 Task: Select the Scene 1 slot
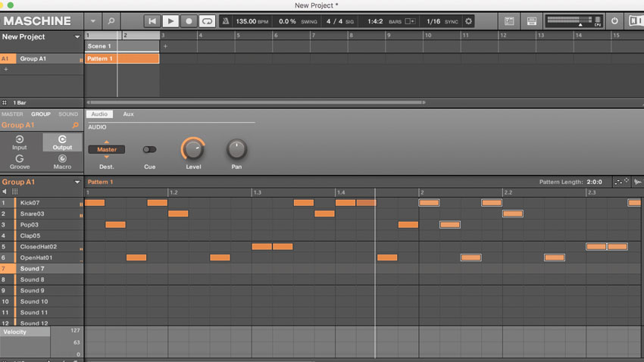tap(122, 46)
